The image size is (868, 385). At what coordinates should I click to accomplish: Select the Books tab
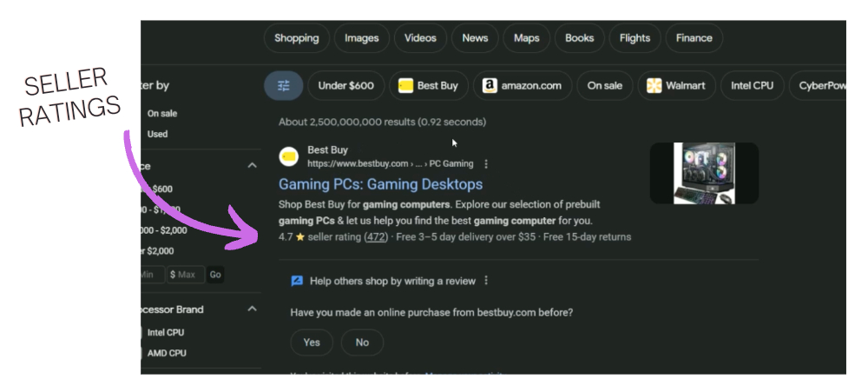coord(579,38)
